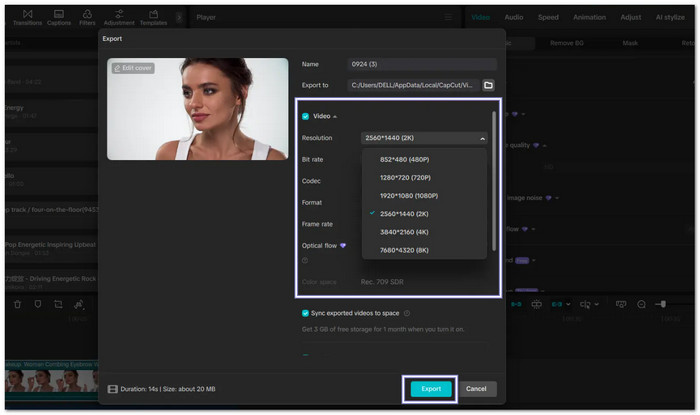Switch to the Animation tab
This screenshot has width=700, height=415.
coord(589,17)
